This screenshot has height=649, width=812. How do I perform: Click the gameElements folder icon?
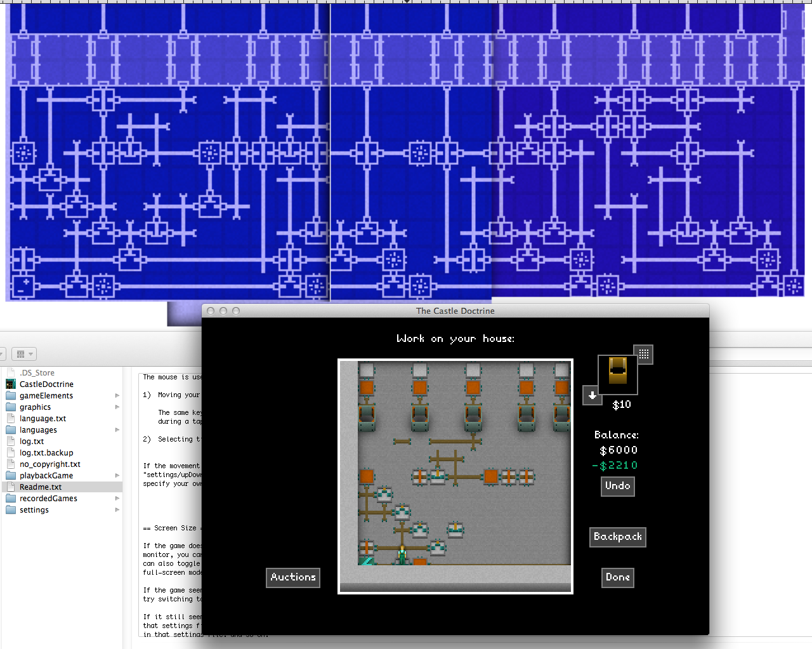[11, 395]
